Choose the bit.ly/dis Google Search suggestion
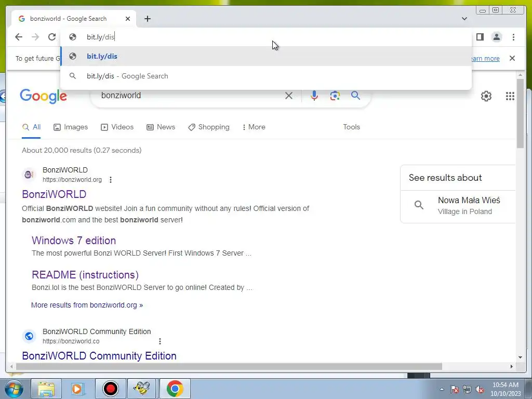Viewport: 532px width, 399px height. tap(266, 76)
